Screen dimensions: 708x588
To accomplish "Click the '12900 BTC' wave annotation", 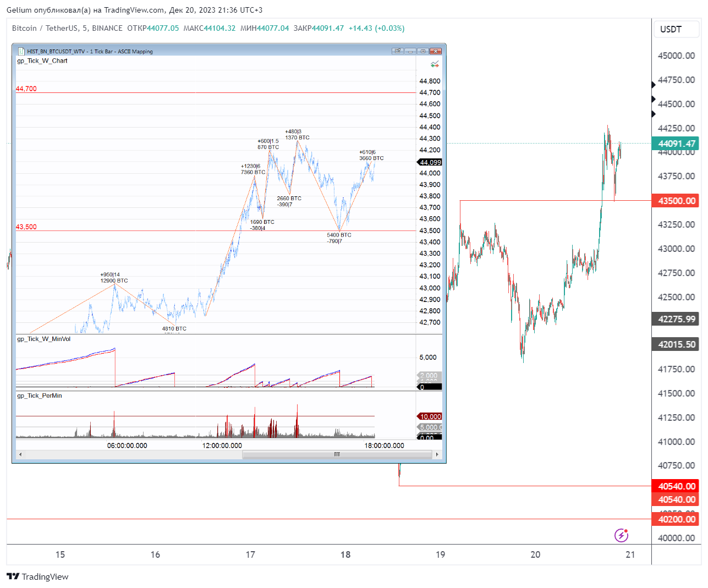I will [x=114, y=281].
